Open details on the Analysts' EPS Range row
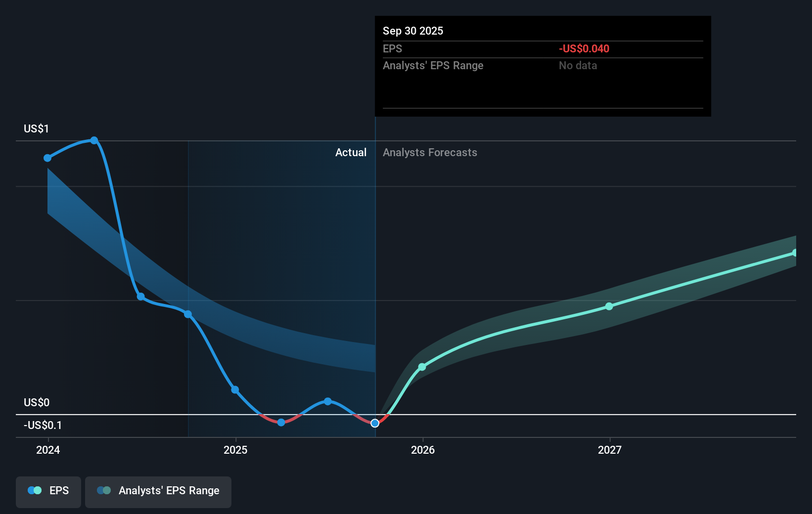The width and height of the screenshot is (812, 514). [433, 65]
